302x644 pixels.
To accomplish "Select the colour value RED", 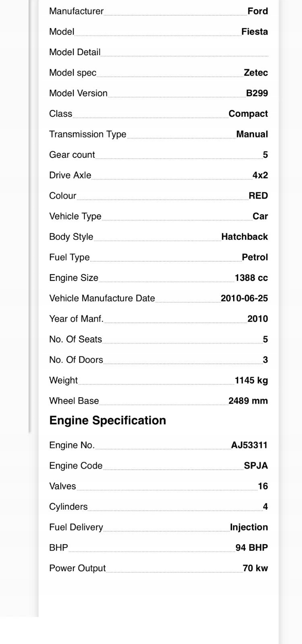I will tap(258, 196).
